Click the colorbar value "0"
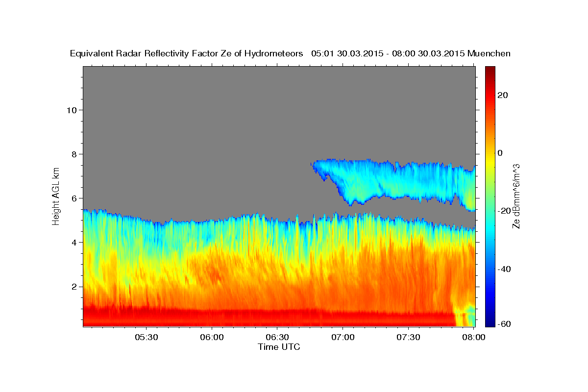The height and width of the screenshot is (392, 588). point(500,153)
